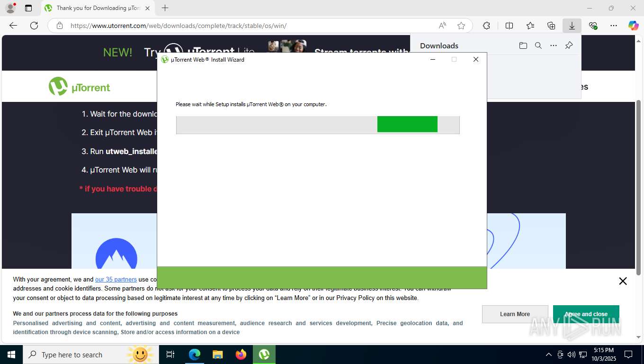Open a new browser tab
The height and width of the screenshot is (364, 644).
165,8
